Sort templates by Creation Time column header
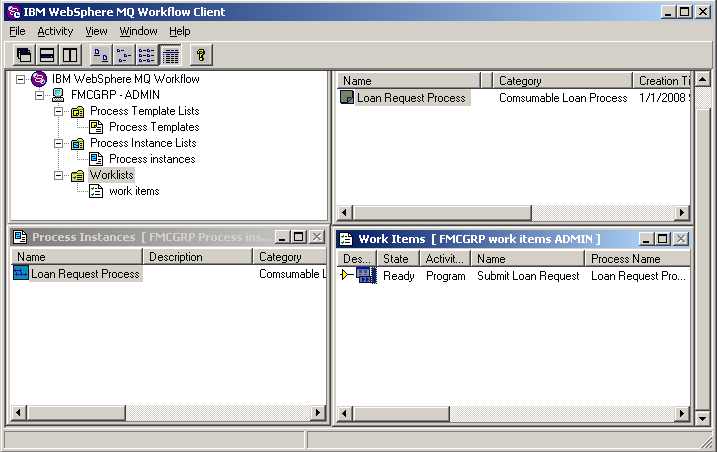 coord(662,81)
